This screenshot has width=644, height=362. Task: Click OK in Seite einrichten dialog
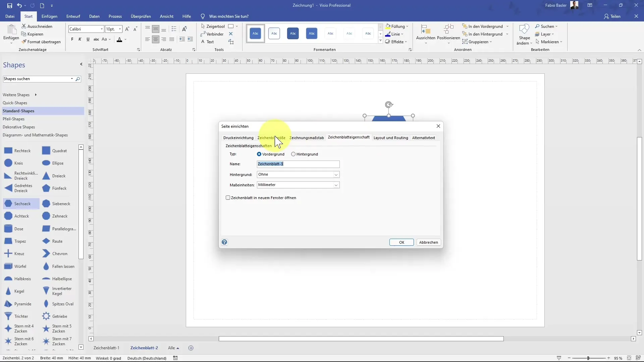[x=401, y=242]
